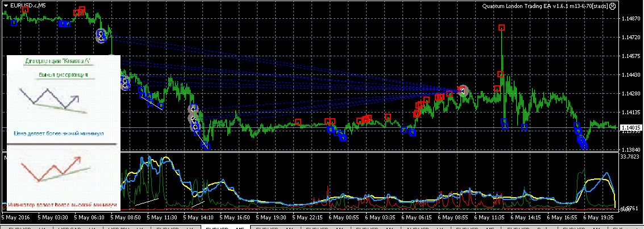The height and width of the screenshot is (229, 644).
Task: Click the 1.14870 price axis label
Action: pos(631,19)
